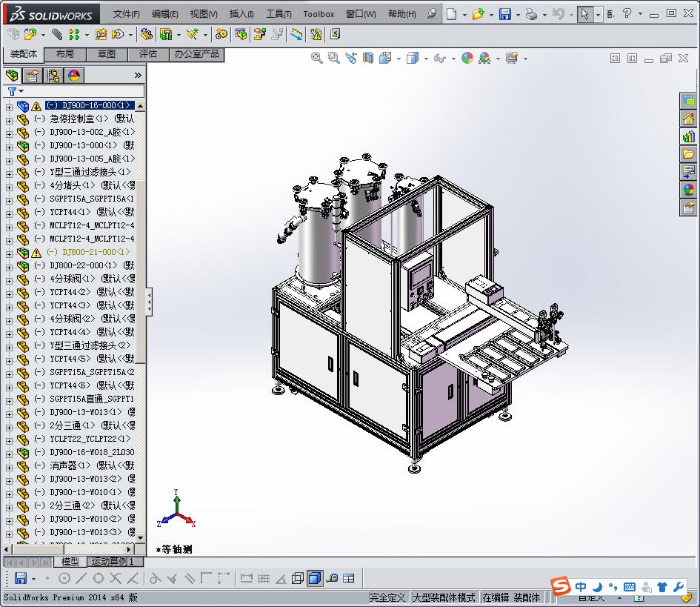Click tree horizontal scrollbar right arrow
700x607 pixels.
click(x=129, y=549)
